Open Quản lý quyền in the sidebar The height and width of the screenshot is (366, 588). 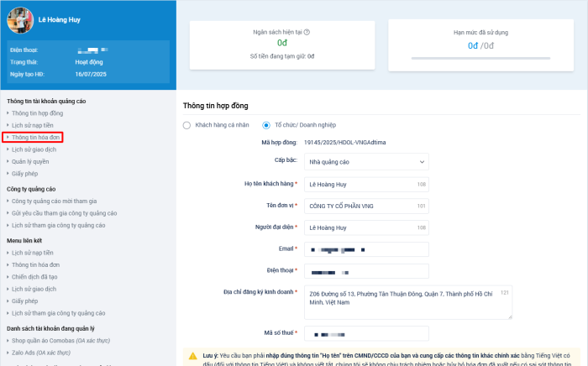(30, 160)
